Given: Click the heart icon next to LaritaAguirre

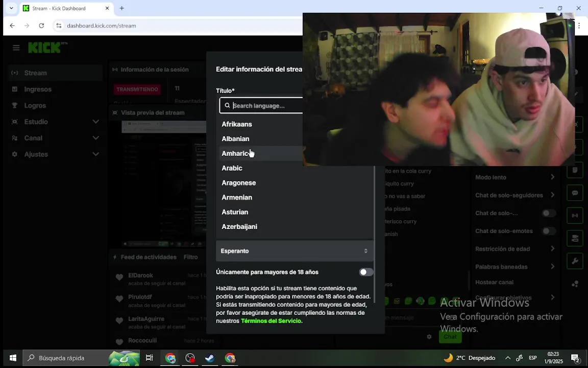Looking at the screenshot, I should [119, 320].
